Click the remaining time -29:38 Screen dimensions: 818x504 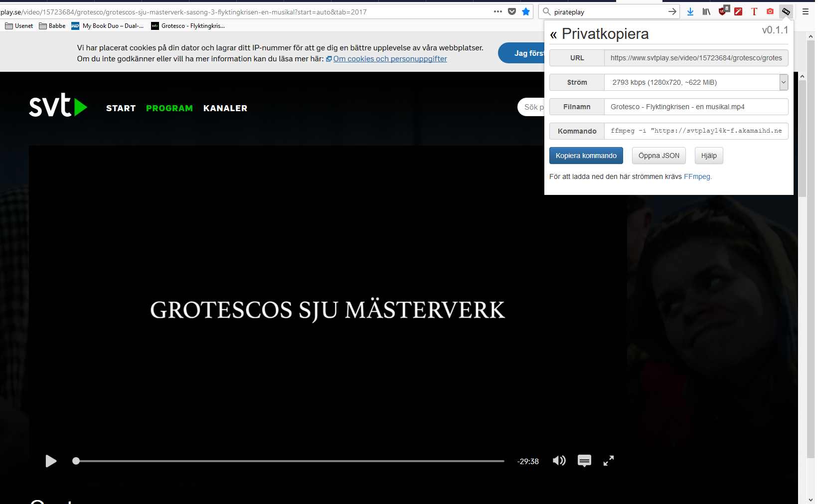(528, 462)
